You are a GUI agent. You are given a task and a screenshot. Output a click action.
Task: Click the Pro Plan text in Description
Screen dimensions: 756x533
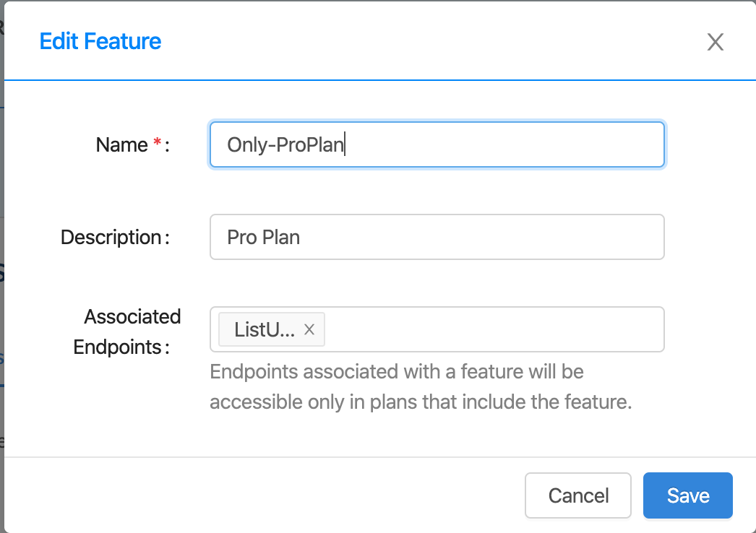click(263, 238)
